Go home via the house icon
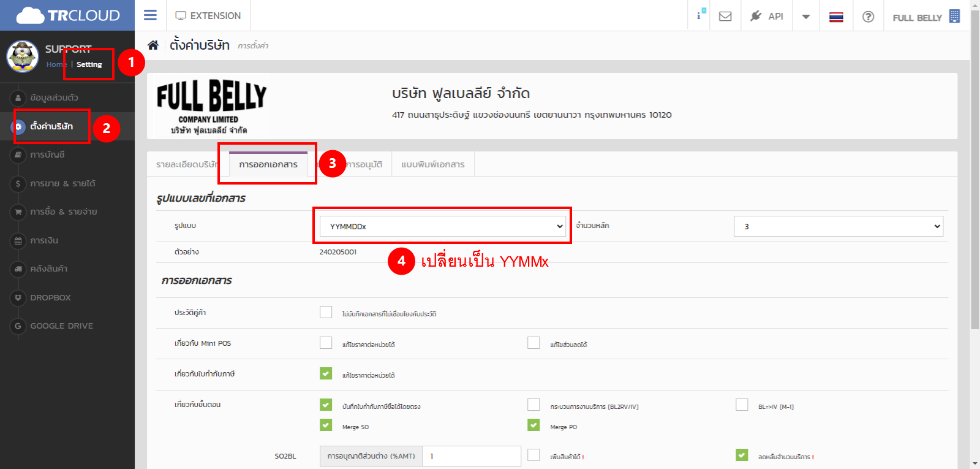The image size is (980, 469). click(153, 45)
